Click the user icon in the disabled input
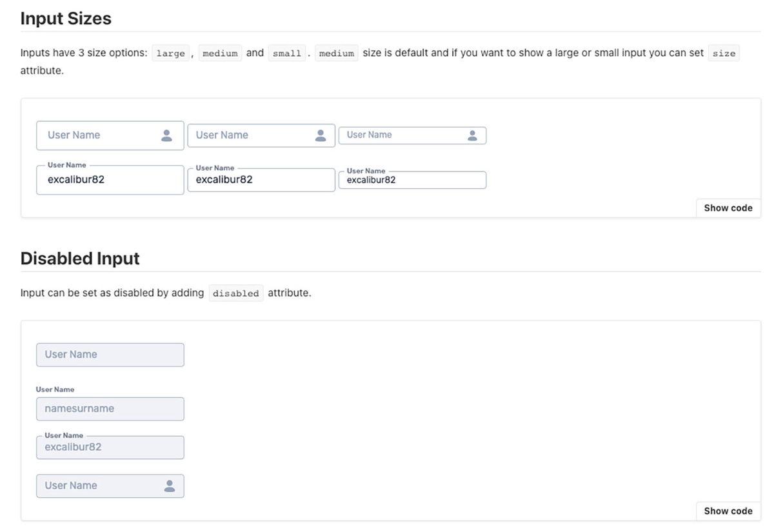The height and width of the screenshot is (532, 774). pos(170,486)
